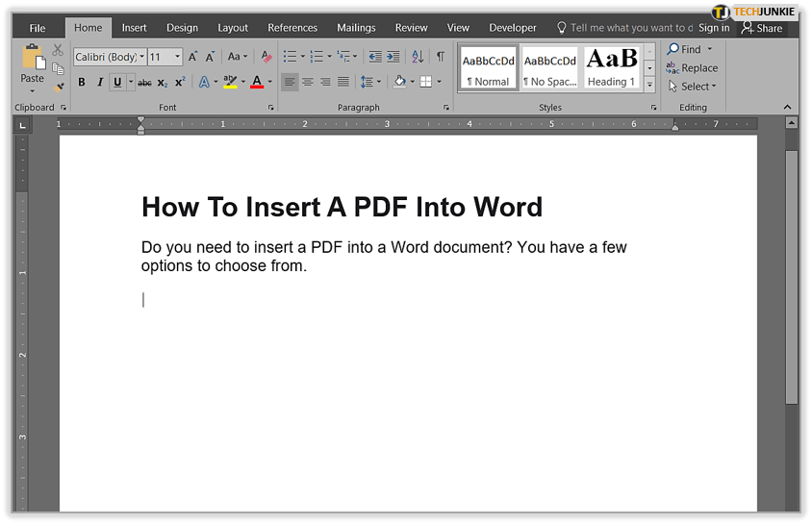Expand the line spacing options dropdown
This screenshot has width=812, height=524.
(380, 83)
